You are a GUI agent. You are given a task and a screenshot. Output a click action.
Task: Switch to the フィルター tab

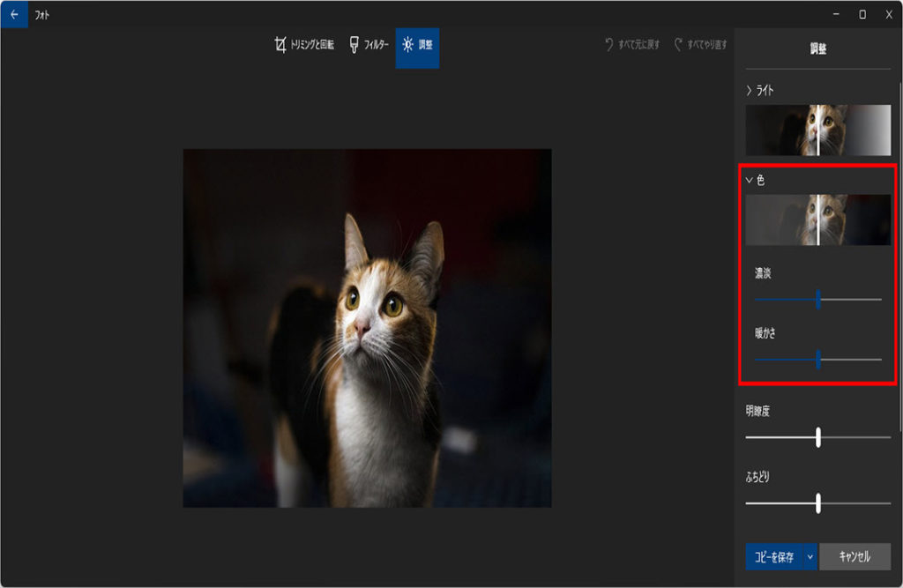pos(369,45)
